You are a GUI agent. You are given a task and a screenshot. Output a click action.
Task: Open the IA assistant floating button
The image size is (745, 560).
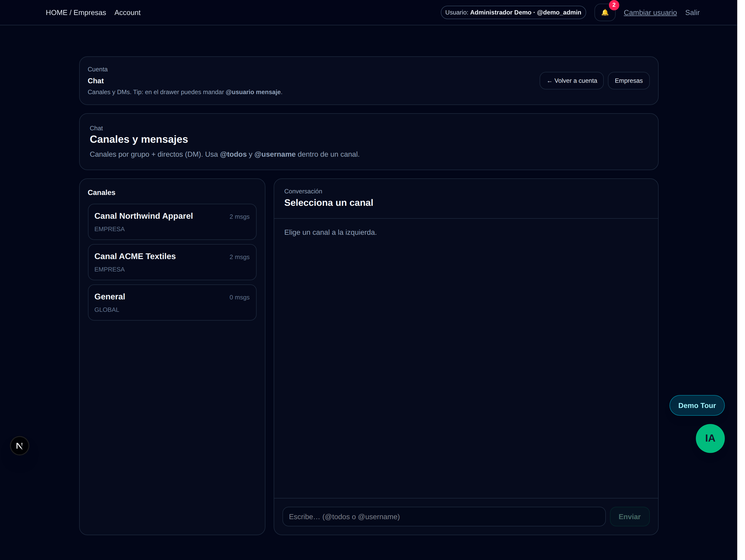point(710,438)
